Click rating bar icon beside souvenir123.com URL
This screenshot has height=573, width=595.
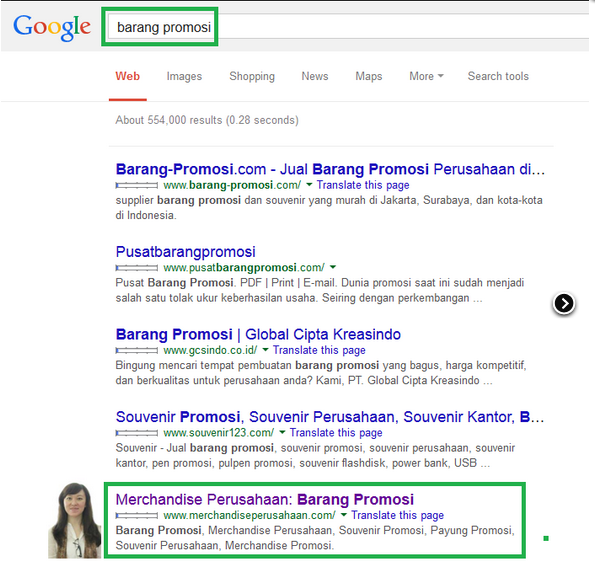click(x=137, y=433)
